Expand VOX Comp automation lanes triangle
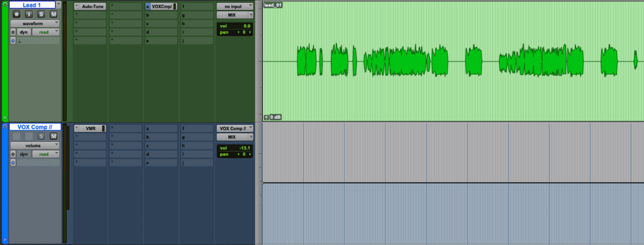644x245 pixels. (x=5, y=240)
